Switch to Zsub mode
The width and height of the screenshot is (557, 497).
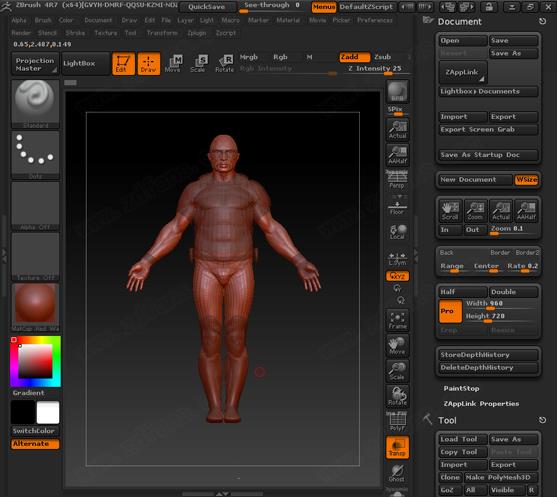[382, 57]
